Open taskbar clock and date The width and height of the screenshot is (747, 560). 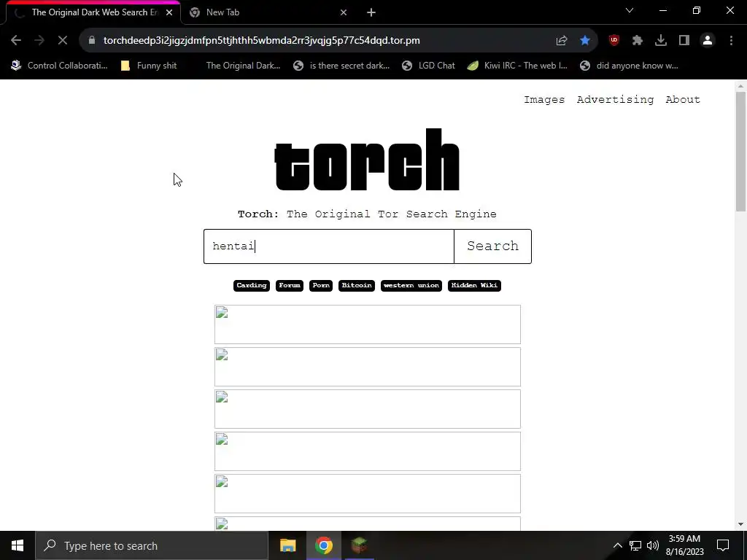pyautogui.click(x=684, y=545)
